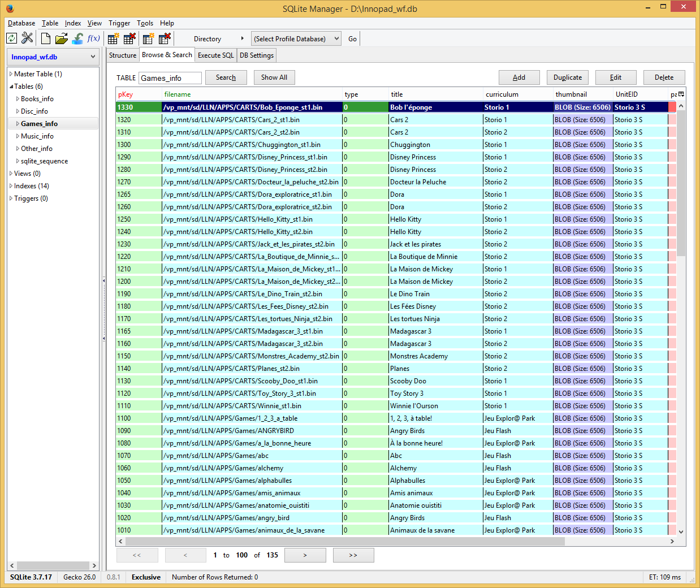Viewport: 700px width, 588px height.
Task: Expand the Master Table (1) node
Action: click(11, 74)
